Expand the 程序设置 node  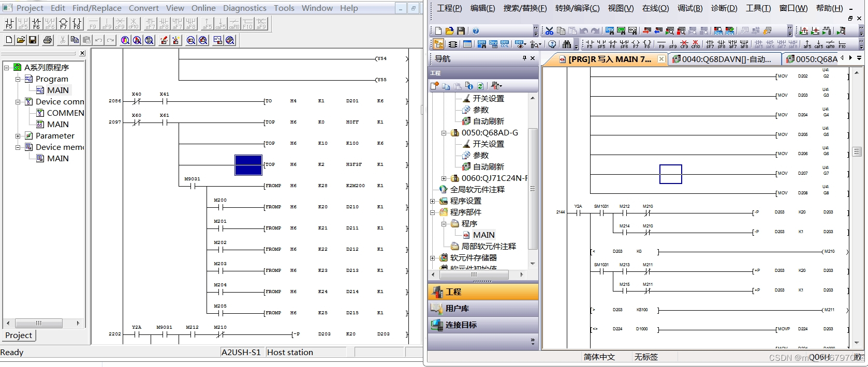pos(433,201)
